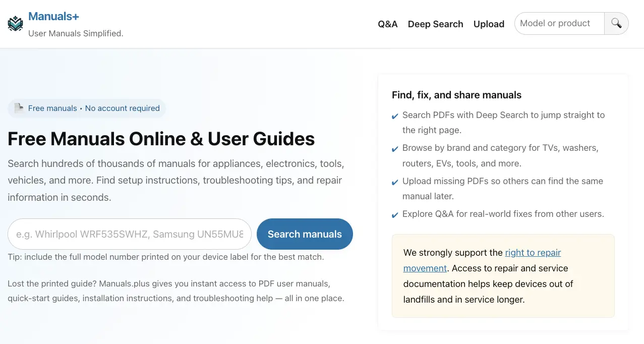The height and width of the screenshot is (344, 644).
Task: Click the checkmark beside Upload missing PDFs
Action: (395, 182)
